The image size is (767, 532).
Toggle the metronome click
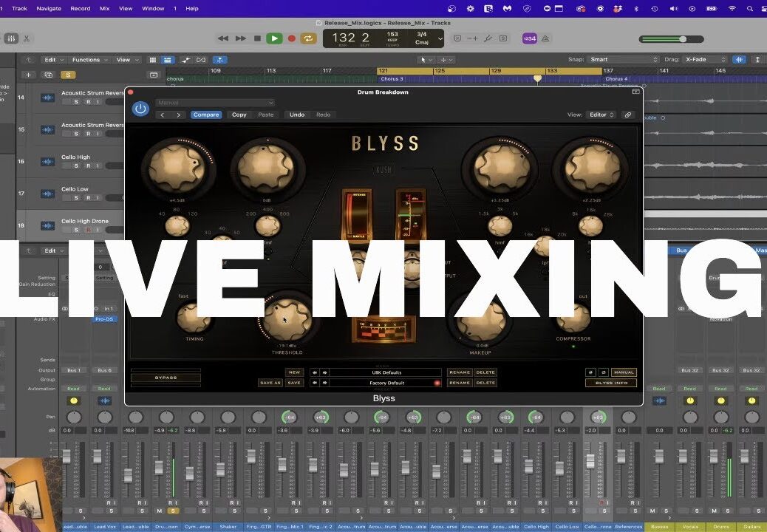click(545, 38)
